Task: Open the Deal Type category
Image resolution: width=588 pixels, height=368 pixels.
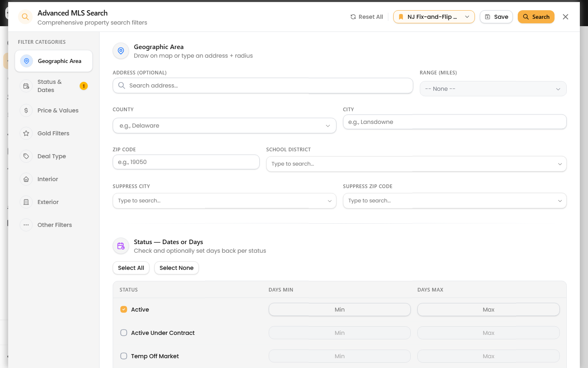Action: coord(54,156)
